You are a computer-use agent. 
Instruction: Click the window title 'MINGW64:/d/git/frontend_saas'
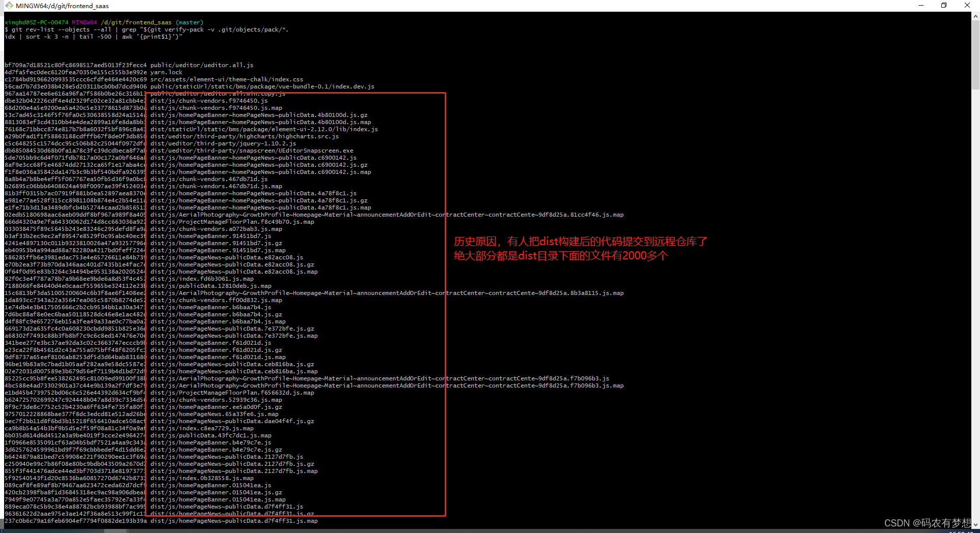[62, 6]
